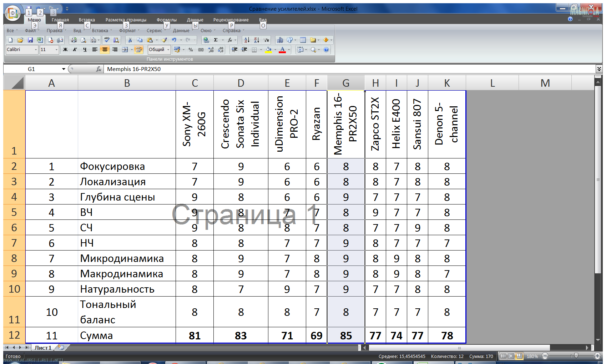Apply thousands separator 000 format
The image size is (606, 364).
(201, 50)
